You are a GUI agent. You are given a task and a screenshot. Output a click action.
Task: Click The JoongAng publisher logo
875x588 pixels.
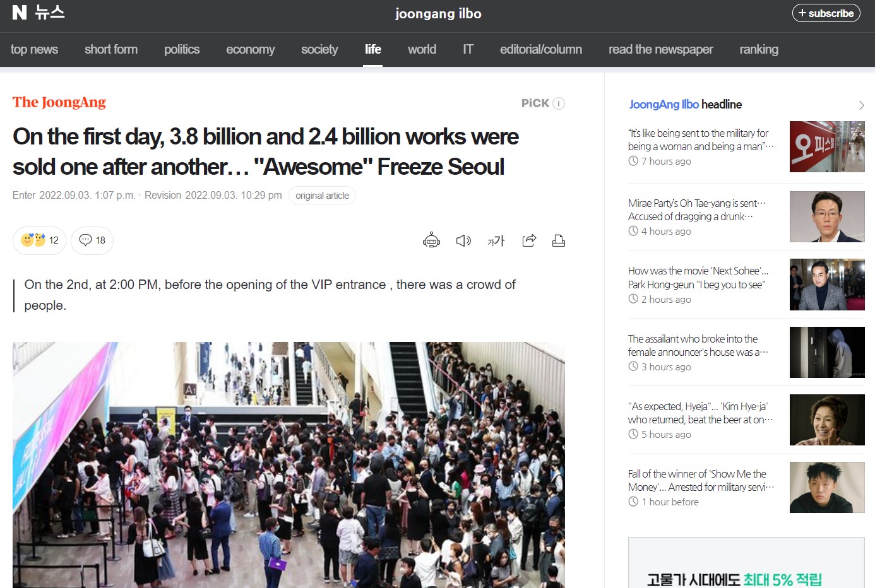(x=59, y=102)
